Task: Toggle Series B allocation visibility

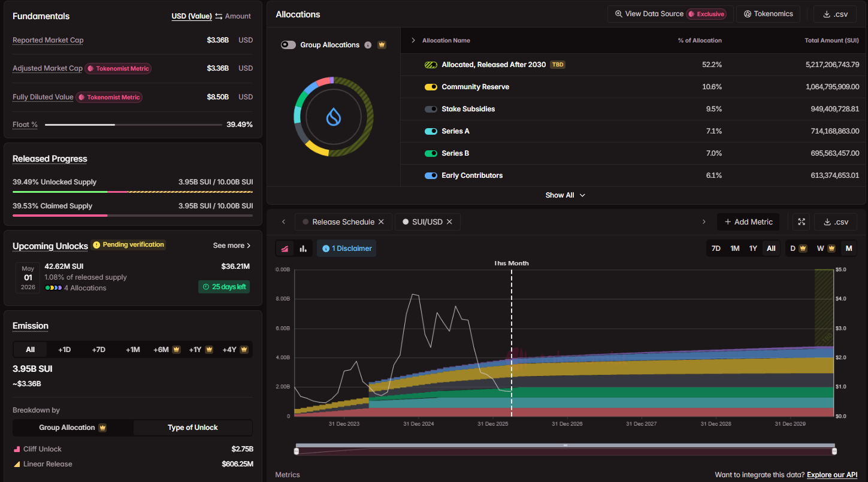Action: pyautogui.click(x=431, y=153)
